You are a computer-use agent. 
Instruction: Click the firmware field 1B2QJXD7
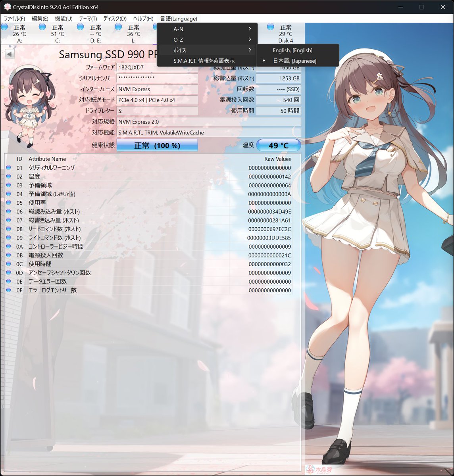[x=157, y=67]
